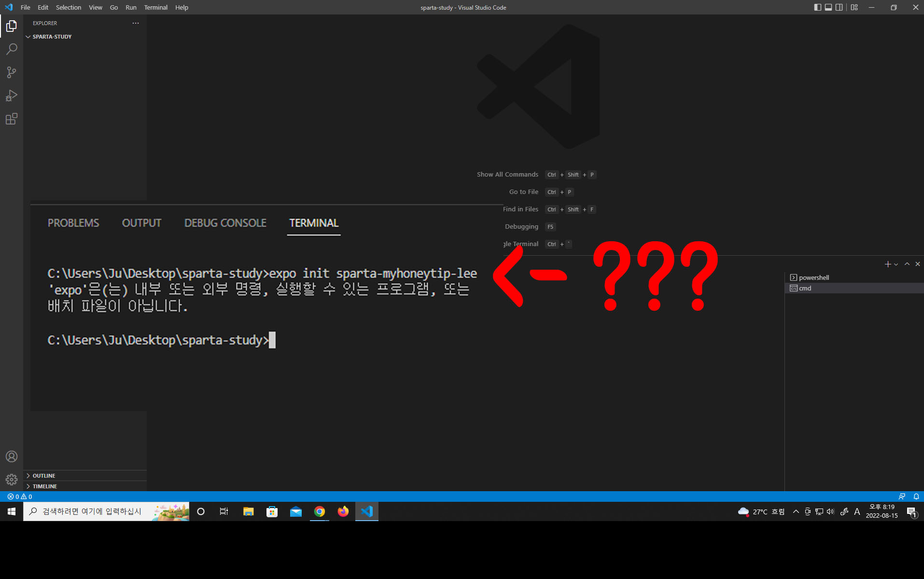The image size is (924, 579).
Task: Open Microsoft Store from taskbar
Action: tap(272, 511)
